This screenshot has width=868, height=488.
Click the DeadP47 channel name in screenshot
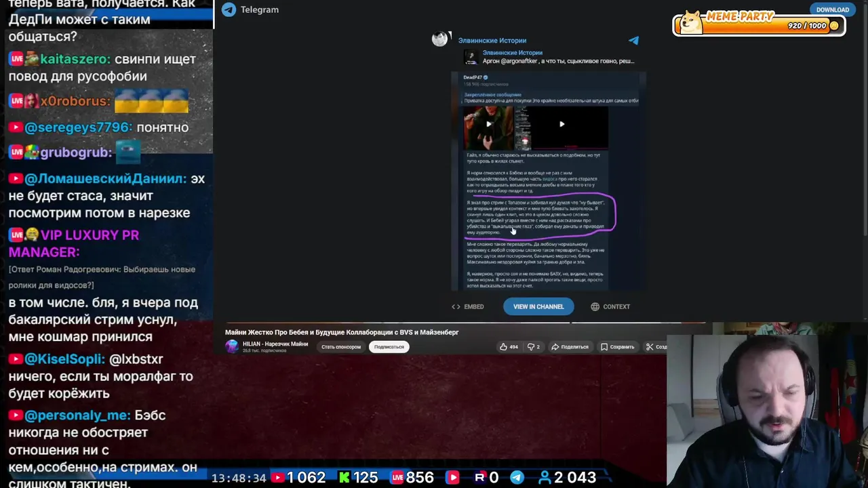pyautogui.click(x=473, y=77)
